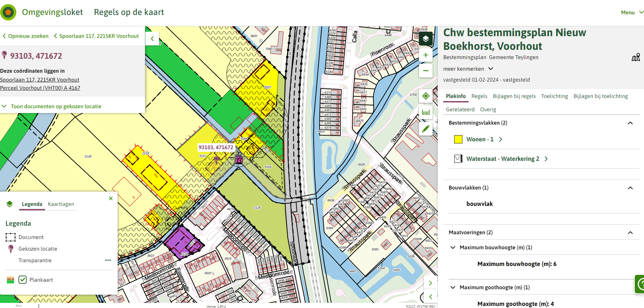The image size is (644, 308).
Task: Open the Kaartlagen tab
Action: point(61,204)
